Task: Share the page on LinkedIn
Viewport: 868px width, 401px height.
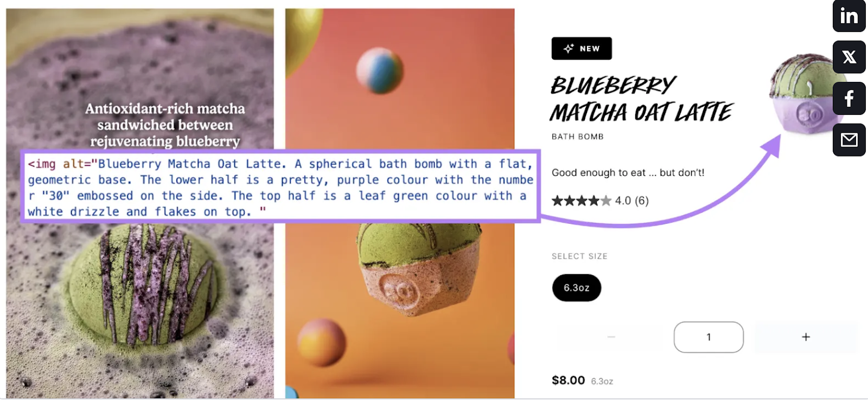Action: [x=849, y=16]
